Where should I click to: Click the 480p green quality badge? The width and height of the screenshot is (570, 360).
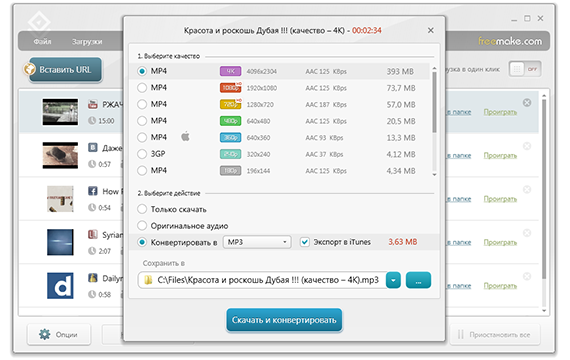click(230, 121)
